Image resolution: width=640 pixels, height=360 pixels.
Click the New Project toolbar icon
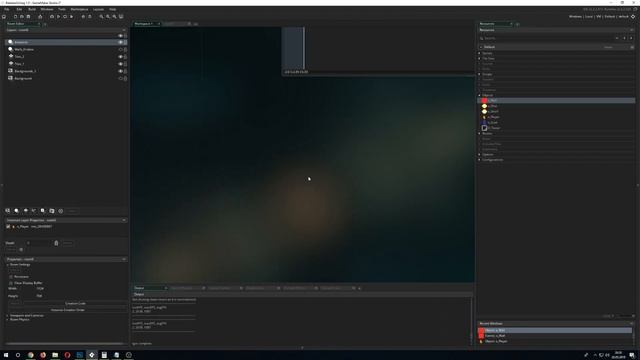pos(15,17)
